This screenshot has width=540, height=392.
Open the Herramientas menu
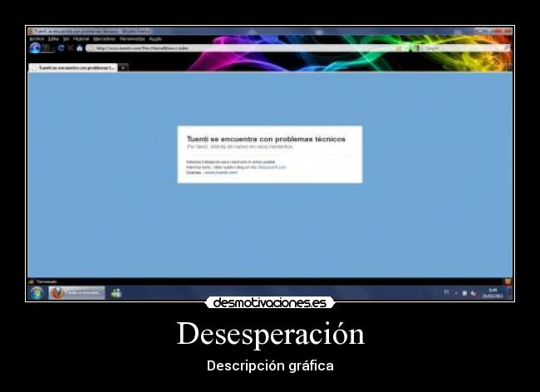[132, 39]
